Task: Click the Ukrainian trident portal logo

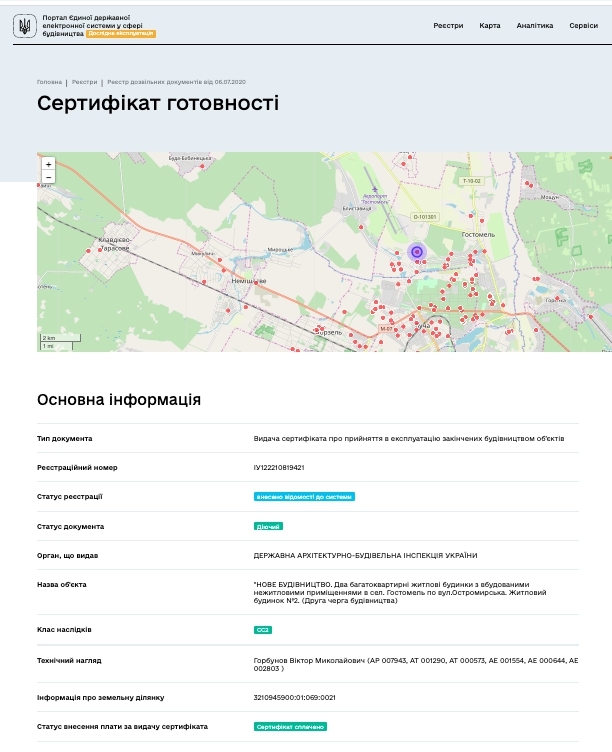Action: tap(24, 26)
